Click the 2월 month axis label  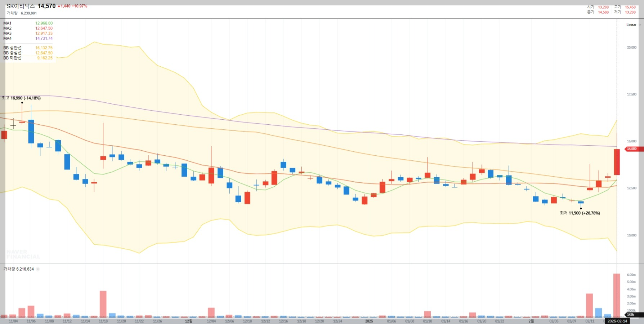point(531,321)
